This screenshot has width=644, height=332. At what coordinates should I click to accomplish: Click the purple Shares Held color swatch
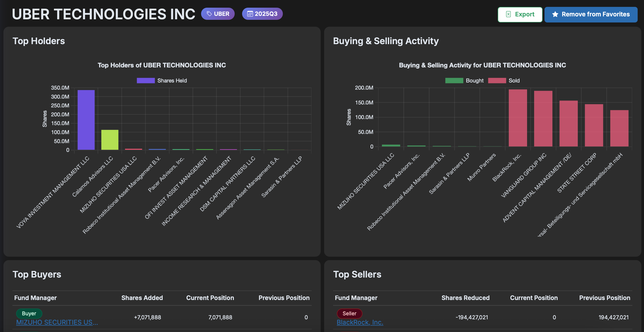[x=146, y=81]
